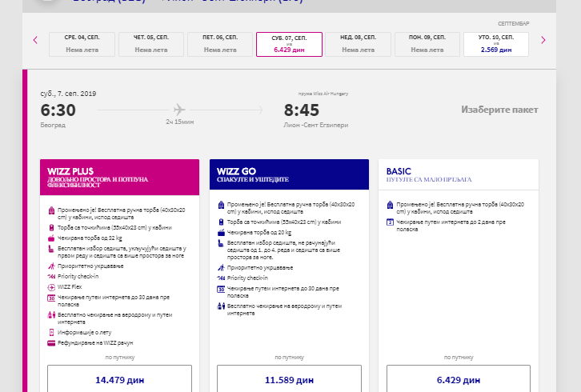Select Monday 09 September date tab
Image resolution: width=581 pixels, height=392 pixels.
[x=427, y=44]
